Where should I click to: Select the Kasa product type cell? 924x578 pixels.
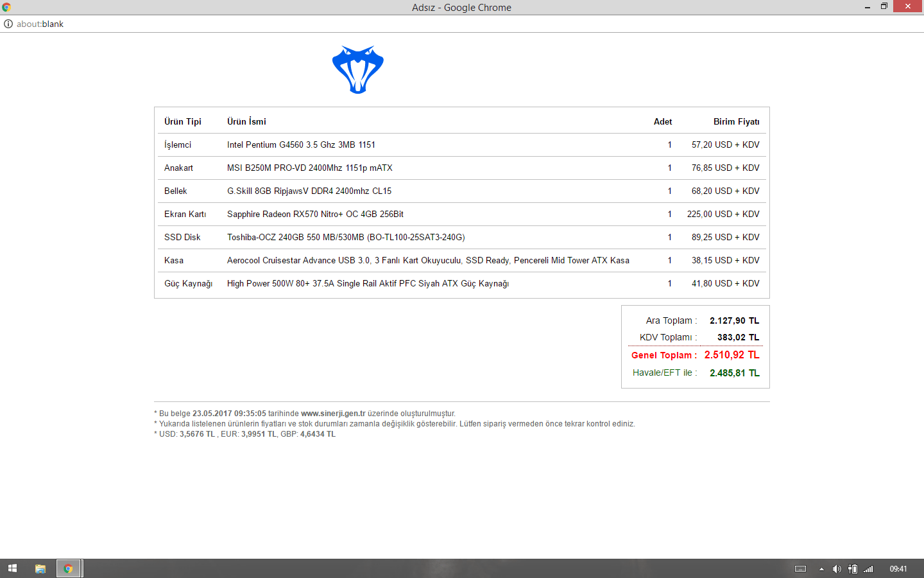[174, 260]
